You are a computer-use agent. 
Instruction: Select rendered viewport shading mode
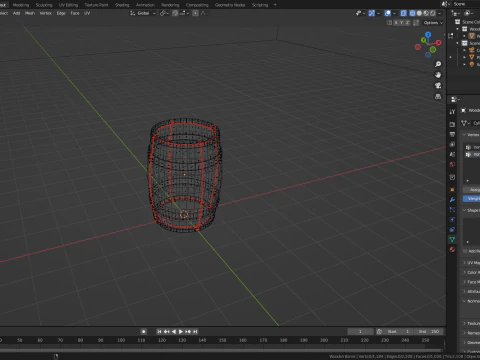[433, 13]
